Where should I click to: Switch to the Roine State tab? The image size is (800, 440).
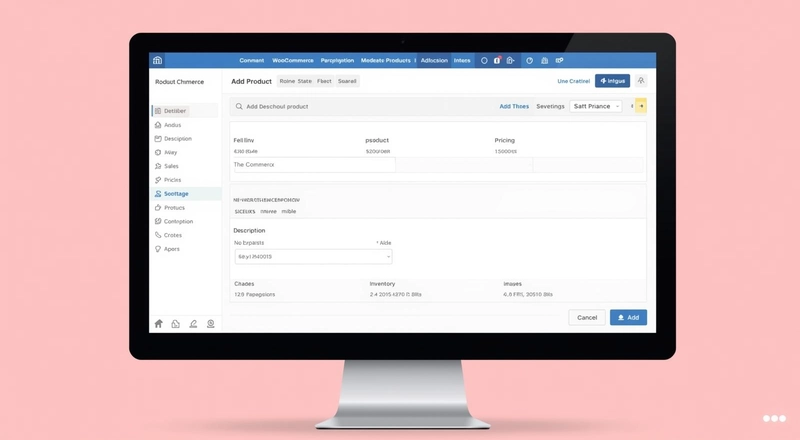tap(295, 81)
